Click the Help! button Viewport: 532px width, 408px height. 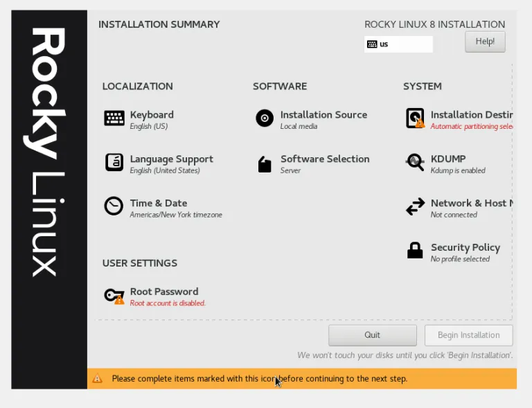coord(485,42)
